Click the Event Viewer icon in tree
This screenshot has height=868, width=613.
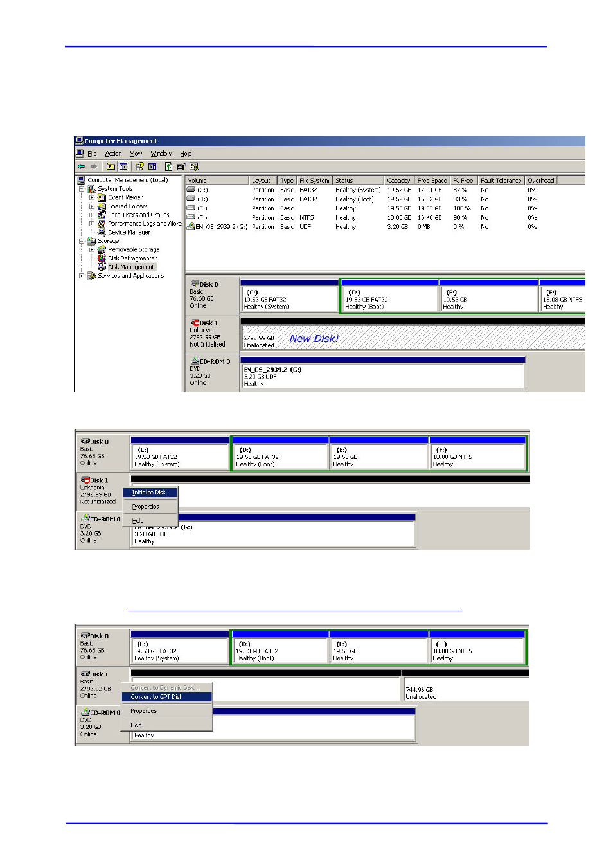(102, 197)
